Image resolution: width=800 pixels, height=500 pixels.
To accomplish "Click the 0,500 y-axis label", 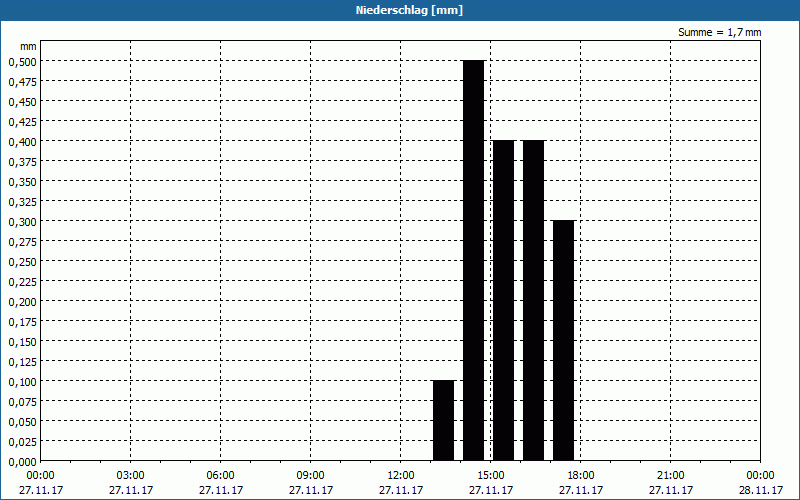I will click(x=22, y=61).
